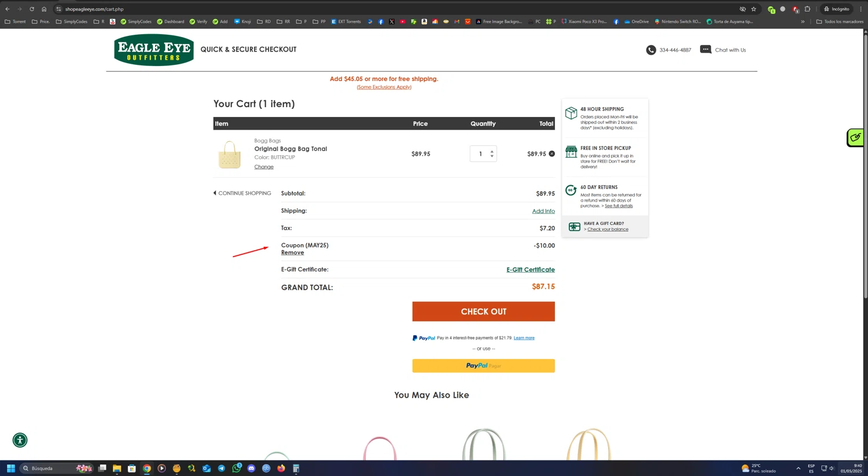Click the orange CHECK OUT button
Viewport: 868px width, 476px height.
click(484, 312)
